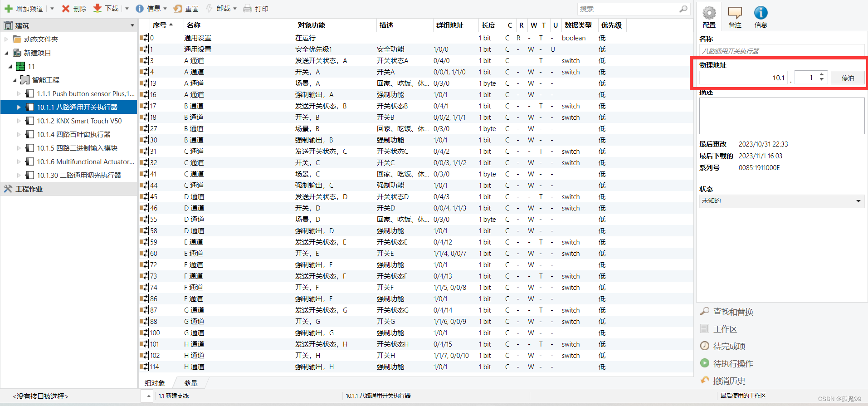868x406 pixels.
Task: Select row 114 H 通道 强制输出
Action: coord(416,367)
